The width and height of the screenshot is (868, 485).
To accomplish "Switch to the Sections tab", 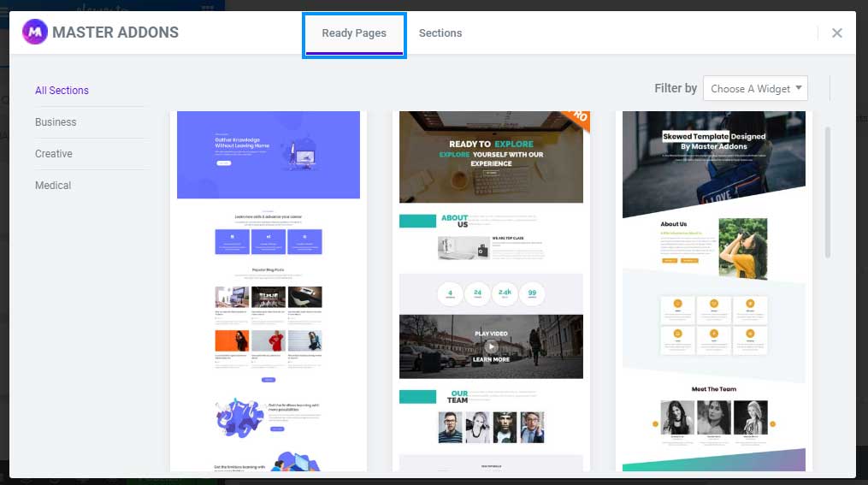I will tap(440, 33).
